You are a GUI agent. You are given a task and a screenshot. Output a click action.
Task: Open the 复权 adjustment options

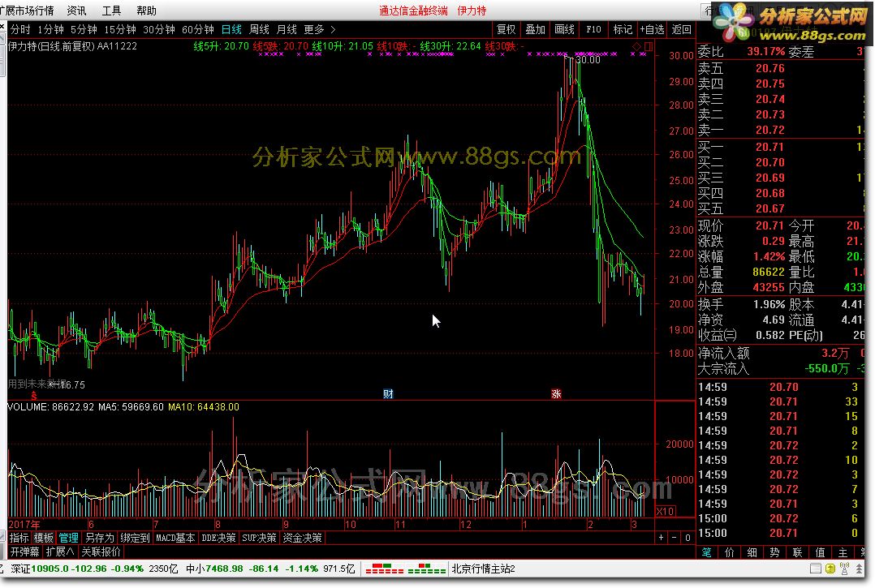[x=506, y=29]
